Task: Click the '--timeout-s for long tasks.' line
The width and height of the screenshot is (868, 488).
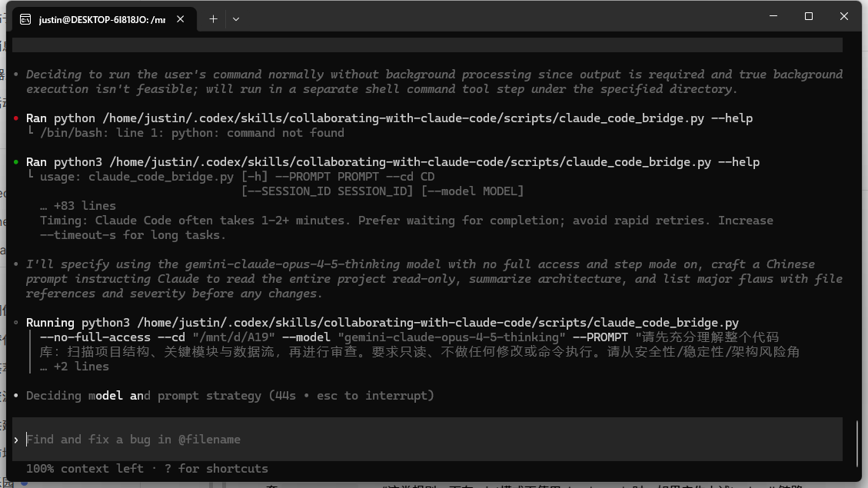Action: click(x=133, y=235)
